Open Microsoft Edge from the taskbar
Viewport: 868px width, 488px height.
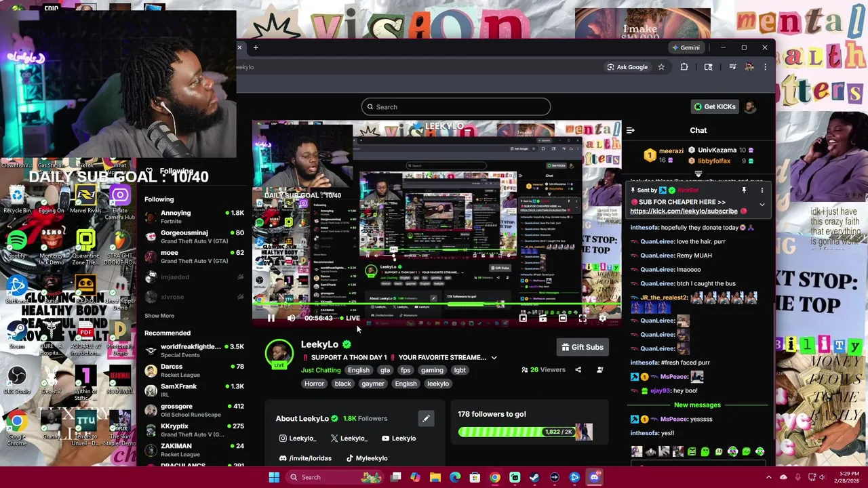click(455, 477)
